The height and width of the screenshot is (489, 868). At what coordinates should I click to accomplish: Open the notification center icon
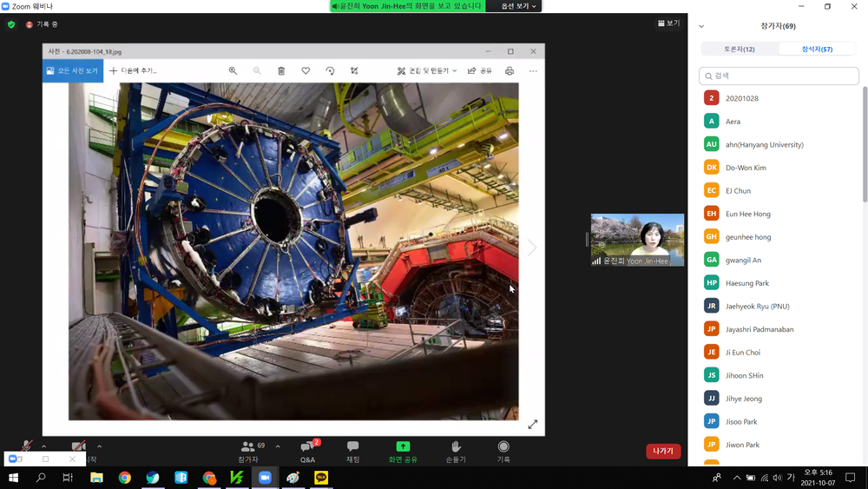tap(851, 478)
